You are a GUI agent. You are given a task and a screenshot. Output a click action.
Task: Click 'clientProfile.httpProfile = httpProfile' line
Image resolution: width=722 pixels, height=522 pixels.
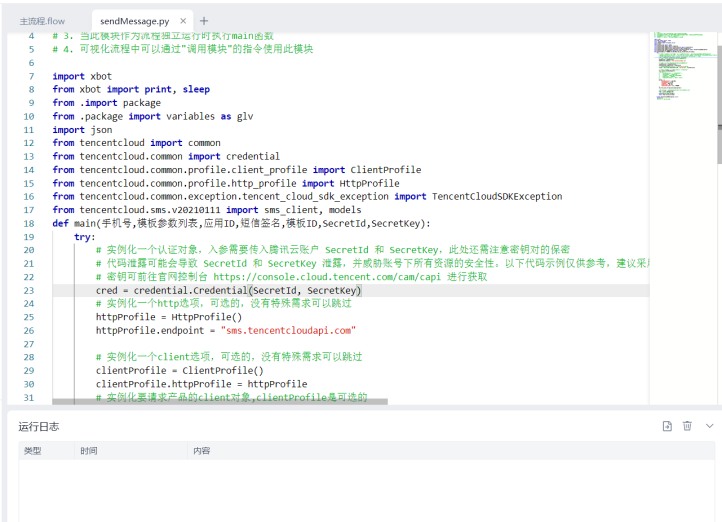click(x=201, y=384)
